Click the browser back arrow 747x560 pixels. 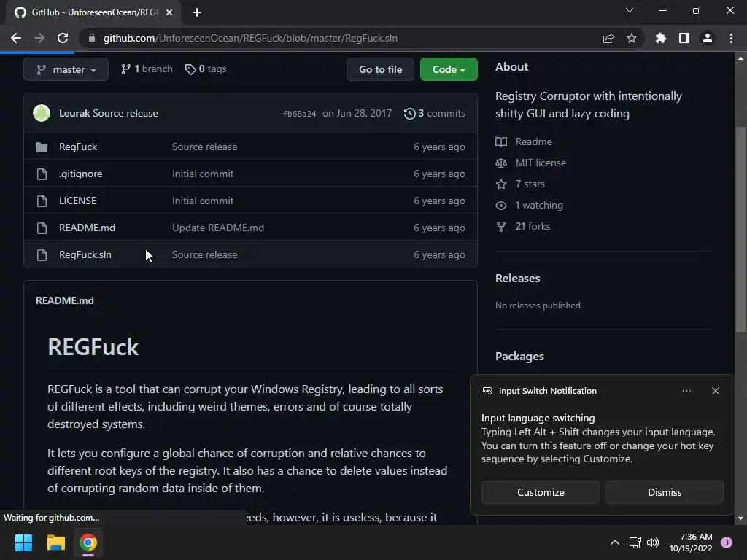[x=16, y=38]
